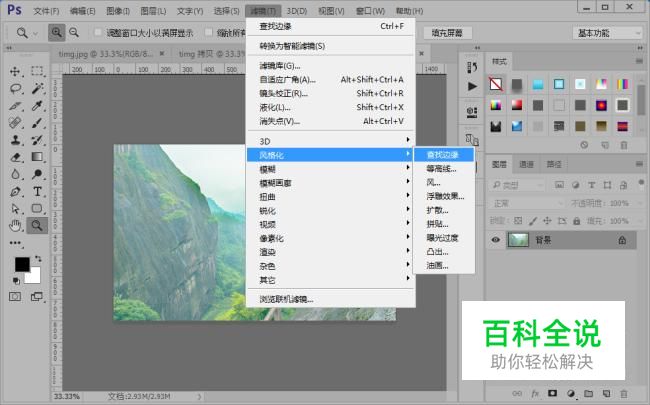
Task: Select the History Brush tool
Action: click(x=37, y=140)
